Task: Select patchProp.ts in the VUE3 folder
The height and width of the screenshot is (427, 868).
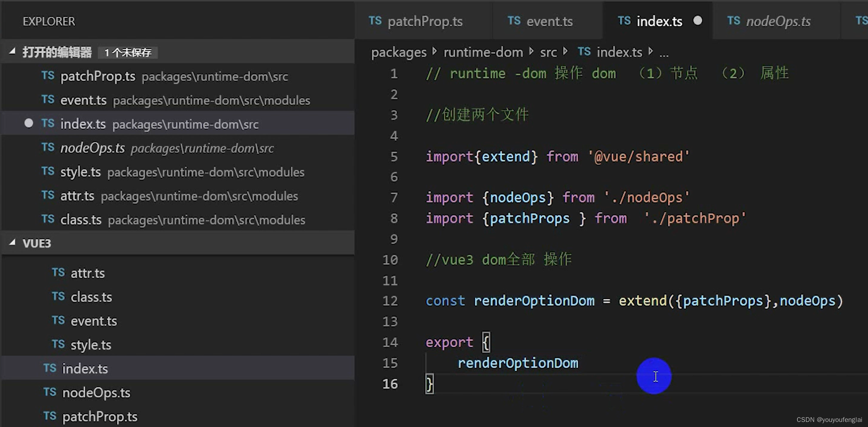Action: click(x=99, y=416)
